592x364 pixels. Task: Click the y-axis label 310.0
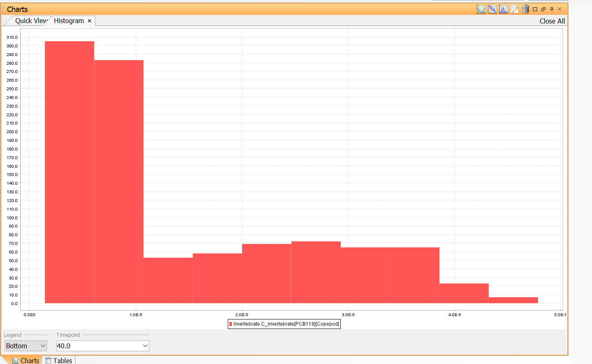click(x=12, y=37)
